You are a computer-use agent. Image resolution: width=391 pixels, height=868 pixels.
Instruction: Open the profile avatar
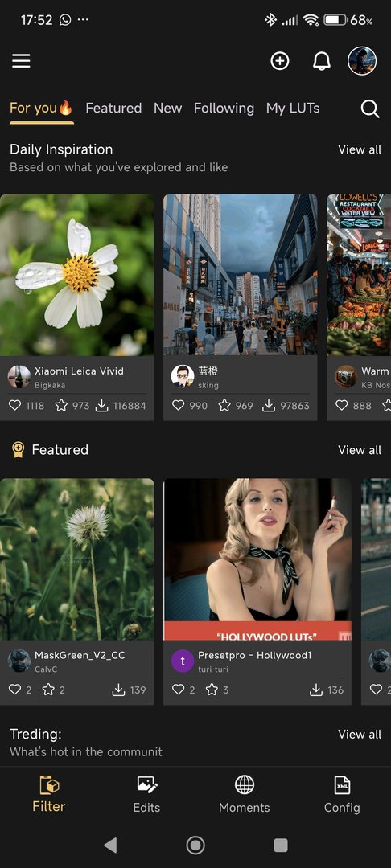tap(362, 61)
